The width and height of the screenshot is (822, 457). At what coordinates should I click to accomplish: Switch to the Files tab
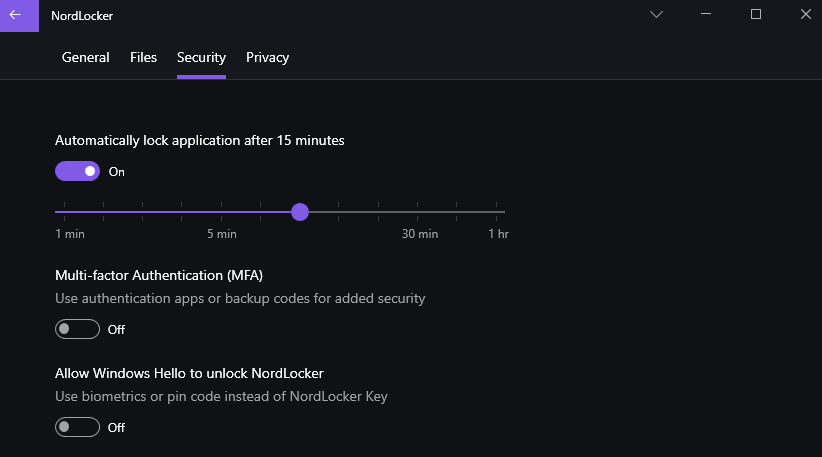[x=143, y=58]
